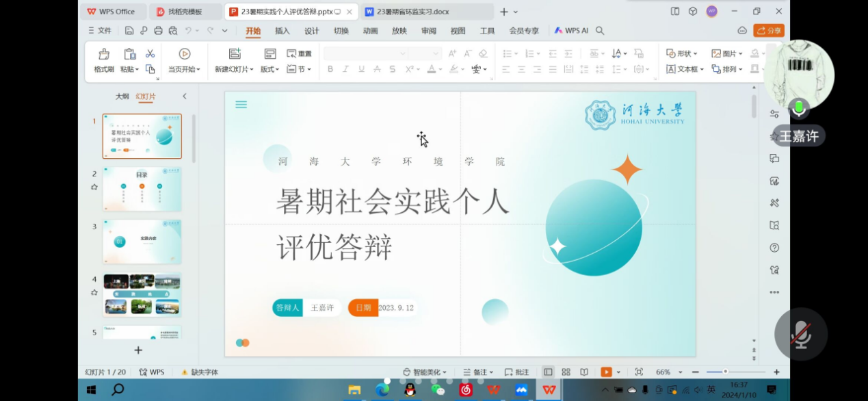The width and height of the screenshot is (868, 401).
Task: Click the New Slide (新建幻灯片) icon
Action: (235, 55)
